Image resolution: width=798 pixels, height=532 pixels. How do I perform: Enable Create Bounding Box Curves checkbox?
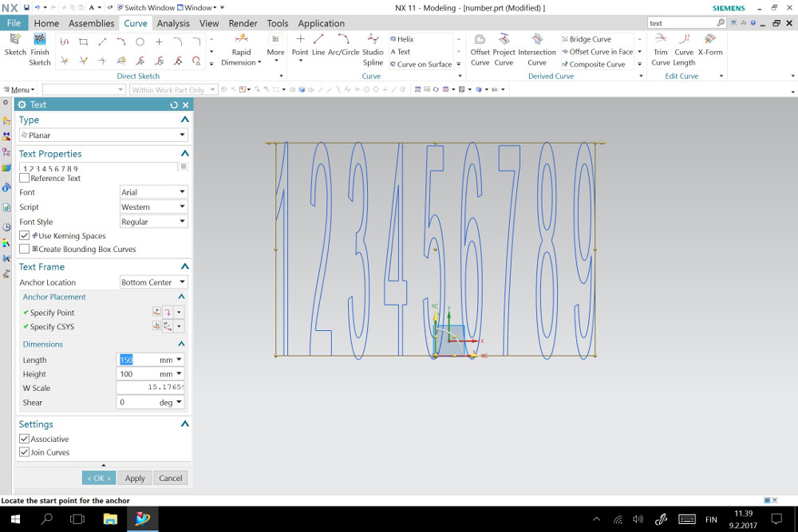tap(24, 249)
